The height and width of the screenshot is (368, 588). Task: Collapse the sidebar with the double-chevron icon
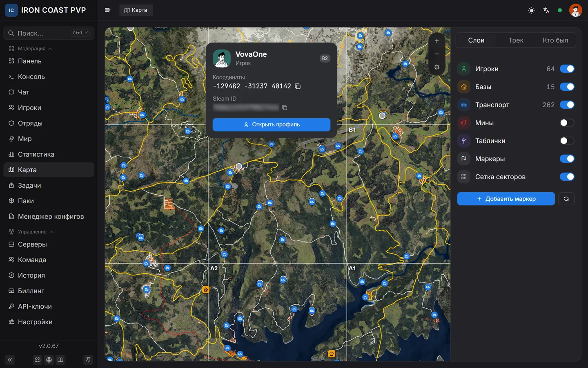10,360
